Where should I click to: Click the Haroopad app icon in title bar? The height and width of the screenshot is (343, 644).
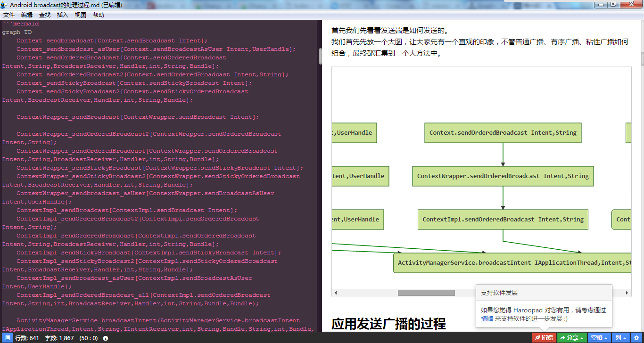tap(4, 5)
